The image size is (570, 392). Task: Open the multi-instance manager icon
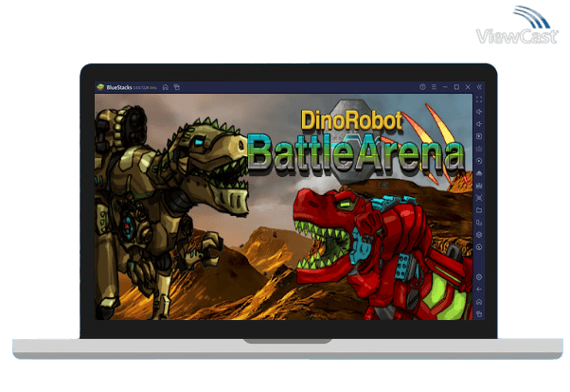479,223
